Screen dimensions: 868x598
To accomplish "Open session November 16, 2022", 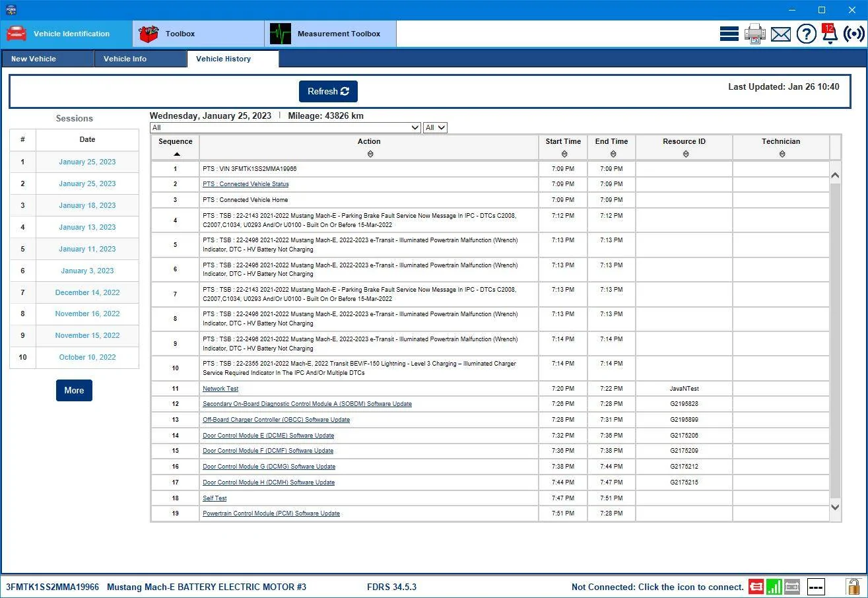I will pyautogui.click(x=87, y=314).
